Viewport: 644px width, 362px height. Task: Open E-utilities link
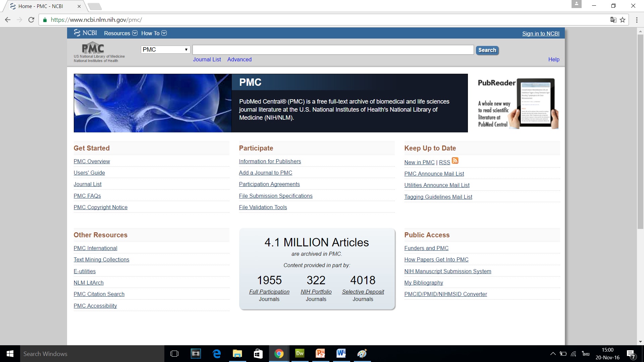[85, 271]
